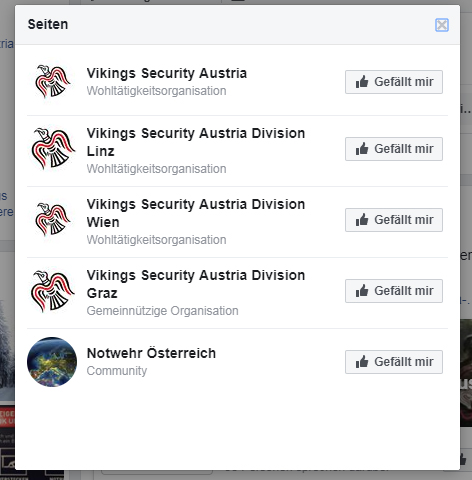The width and height of the screenshot is (472, 480).
Task: Open Vikings Security Austria page title
Action: [x=167, y=73]
